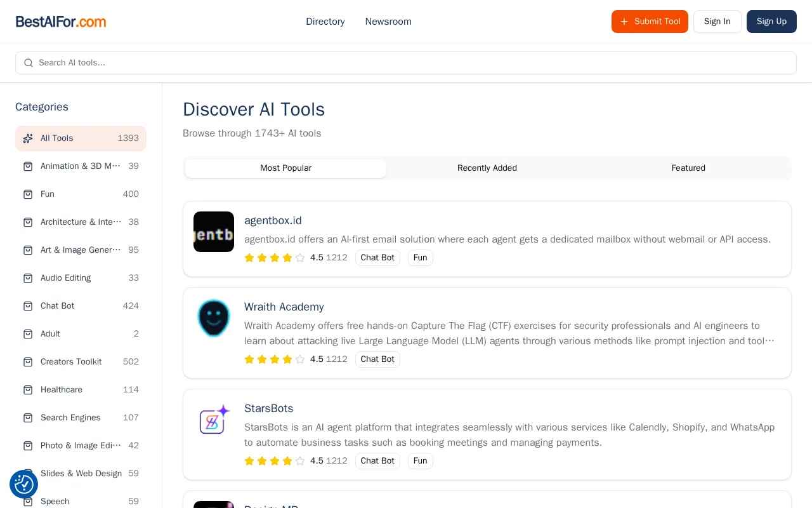The height and width of the screenshot is (508, 812).
Task: Select the All Tools category
Action: coord(81,138)
